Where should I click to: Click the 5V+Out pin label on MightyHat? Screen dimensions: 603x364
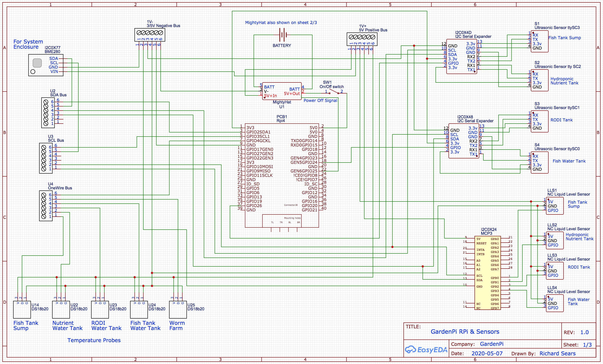[x=292, y=94]
